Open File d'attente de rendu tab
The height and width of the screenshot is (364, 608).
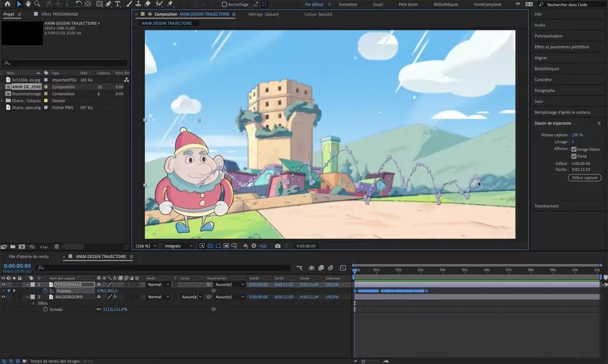pyautogui.click(x=28, y=257)
